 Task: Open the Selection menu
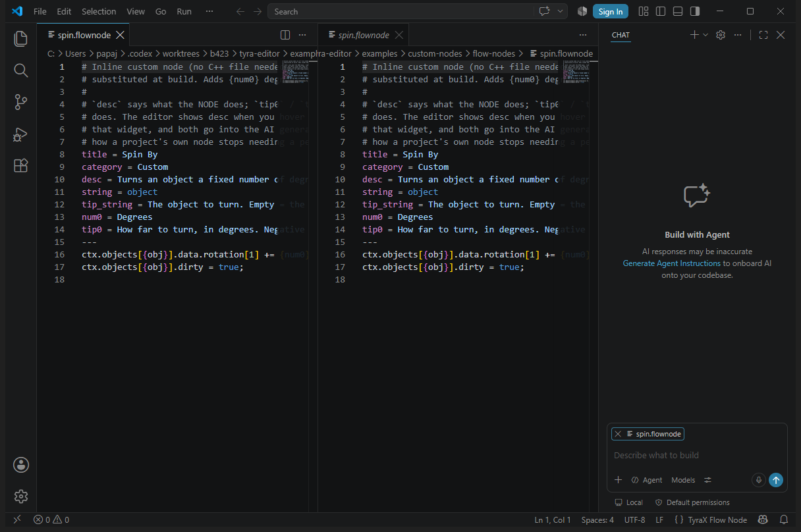(x=99, y=11)
